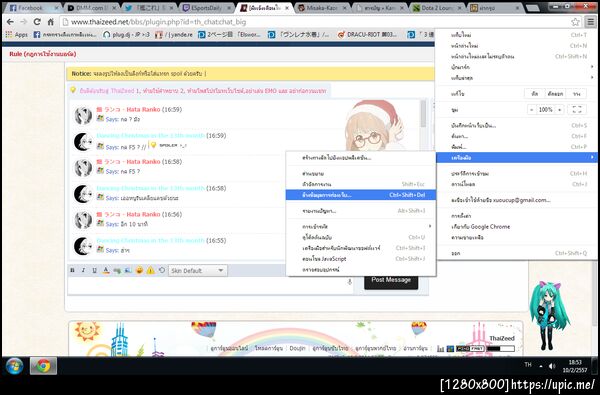Expand the highlighted Tools submenu arrow row

tap(517, 157)
